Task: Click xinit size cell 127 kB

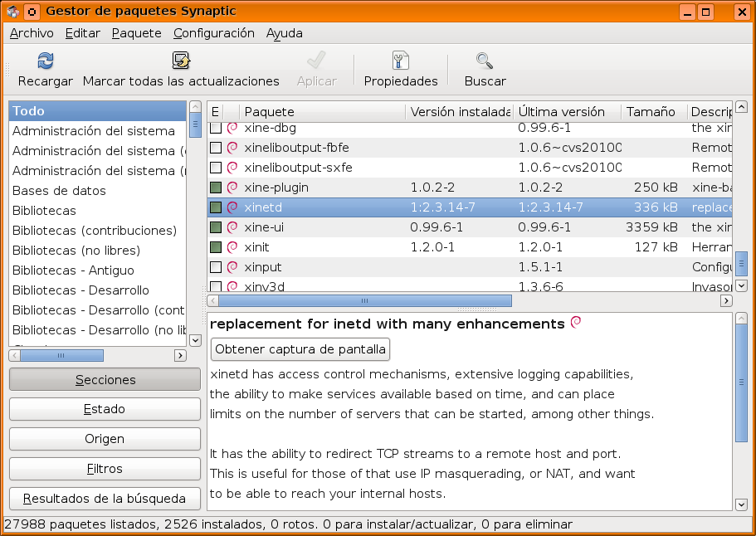Action: (656, 247)
